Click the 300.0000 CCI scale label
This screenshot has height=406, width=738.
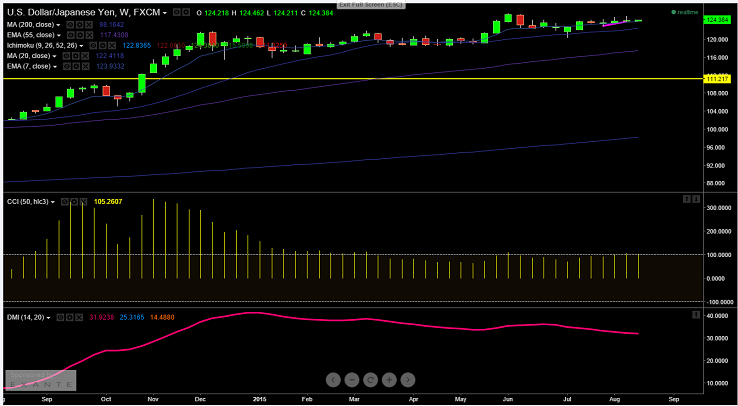click(719, 207)
